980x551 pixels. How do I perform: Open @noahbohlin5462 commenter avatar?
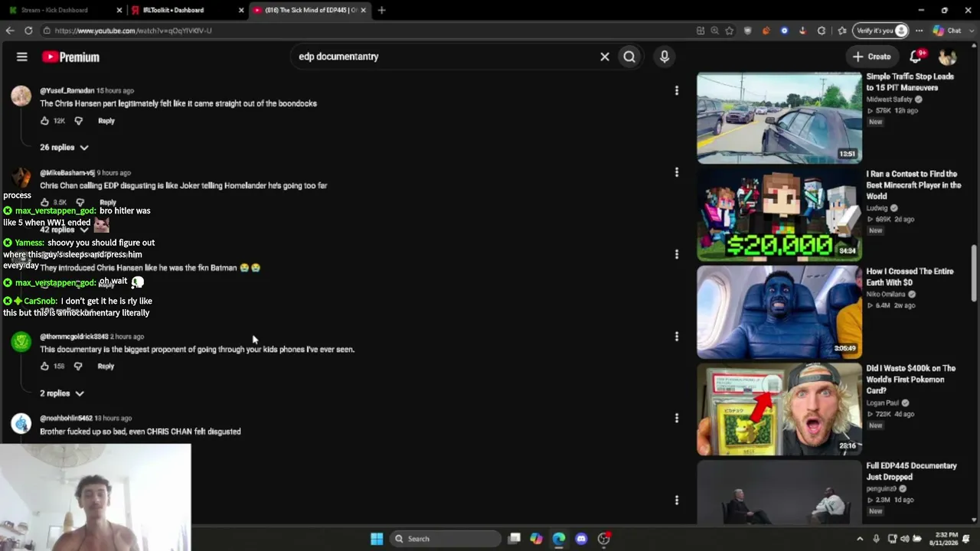coord(21,423)
